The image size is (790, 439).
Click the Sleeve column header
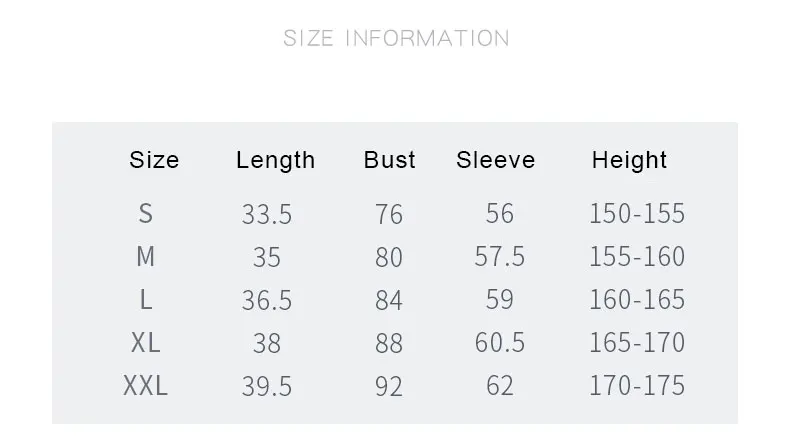pos(495,160)
